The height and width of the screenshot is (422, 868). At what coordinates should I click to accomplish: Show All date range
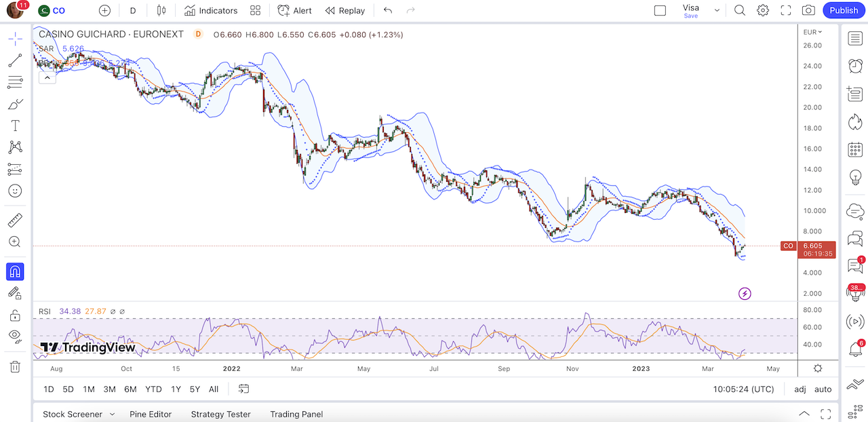214,389
